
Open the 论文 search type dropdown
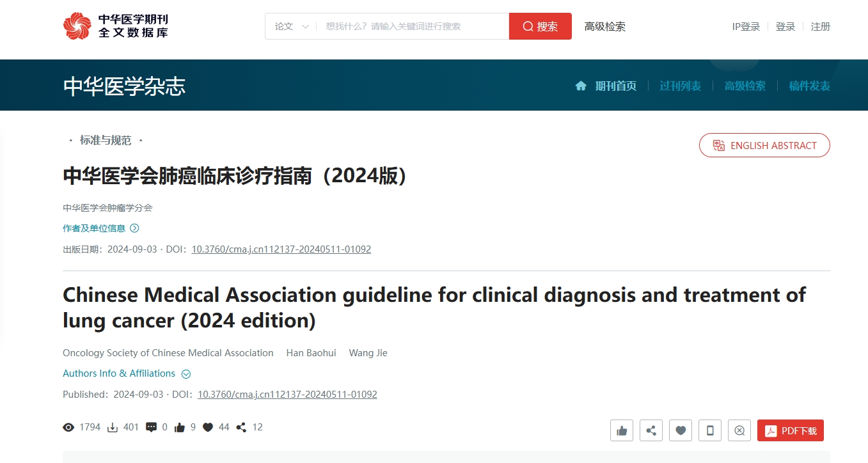[292, 26]
